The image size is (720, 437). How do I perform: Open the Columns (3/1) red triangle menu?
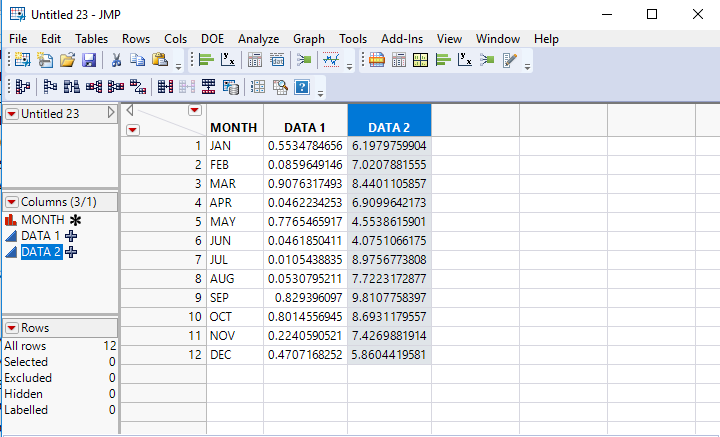click(x=11, y=202)
